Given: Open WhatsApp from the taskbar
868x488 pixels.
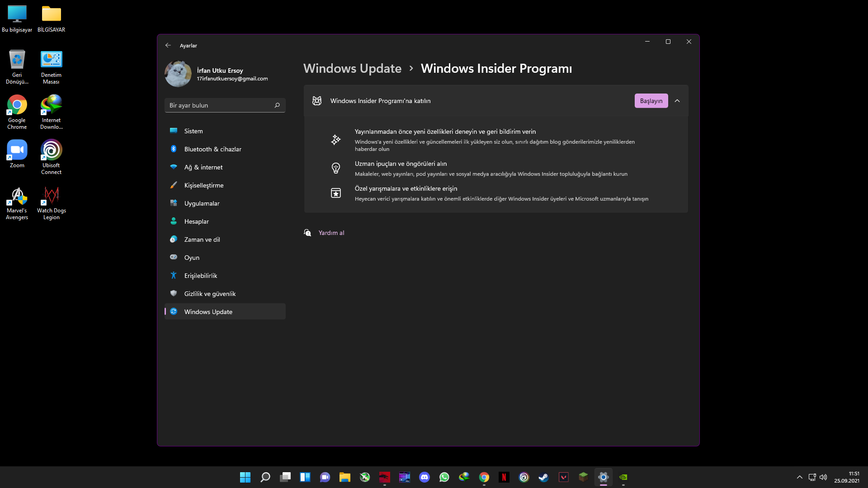Looking at the screenshot, I should pyautogui.click(x=444, y=477).
